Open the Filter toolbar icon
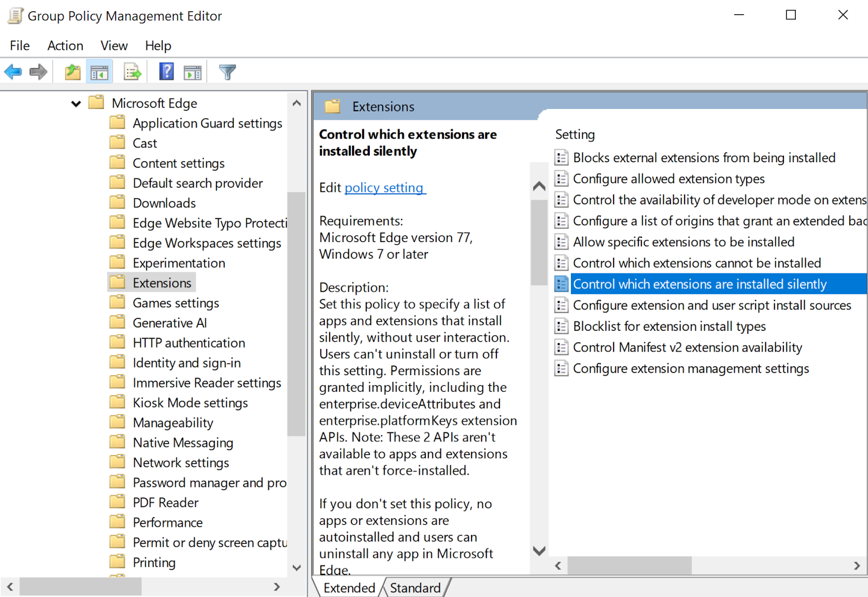This screenshot has width=868, height=597. (x=227, y=71)
